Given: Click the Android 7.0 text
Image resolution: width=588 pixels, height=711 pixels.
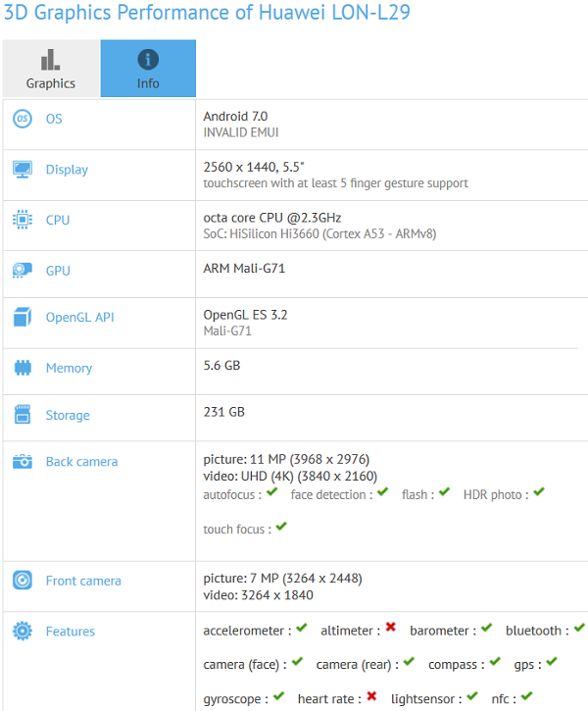Looking at the screenshot, I should 235,117.
